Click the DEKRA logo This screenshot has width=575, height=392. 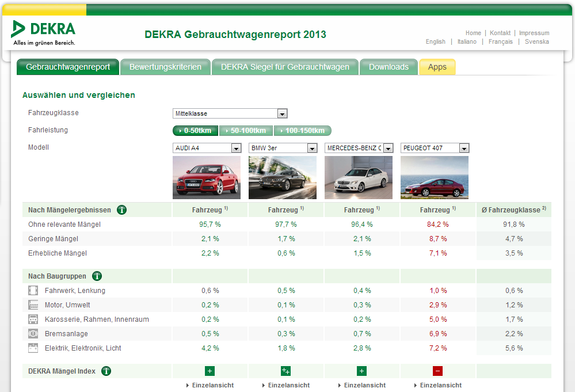[x=43, y=33]
